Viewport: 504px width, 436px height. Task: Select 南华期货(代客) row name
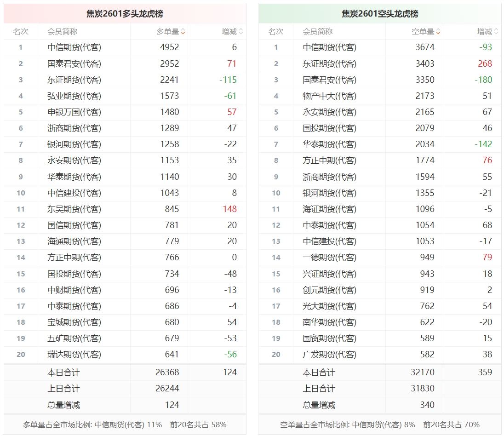click(x=329, y=322)
